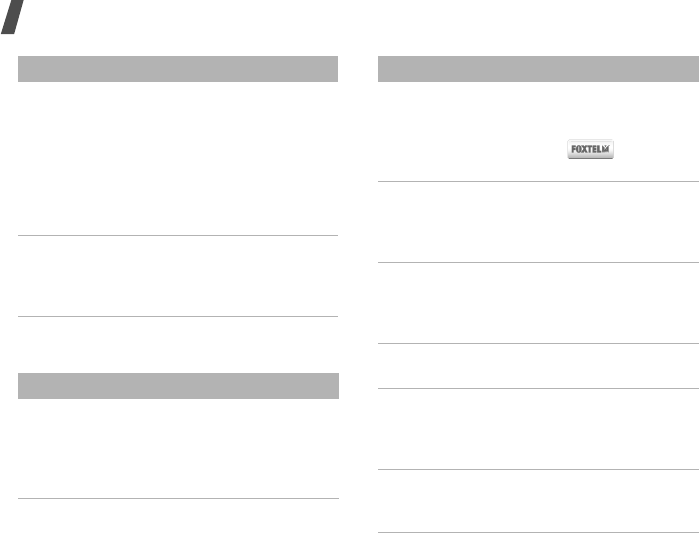Select the lower-left gray header bar

point(178,385)
